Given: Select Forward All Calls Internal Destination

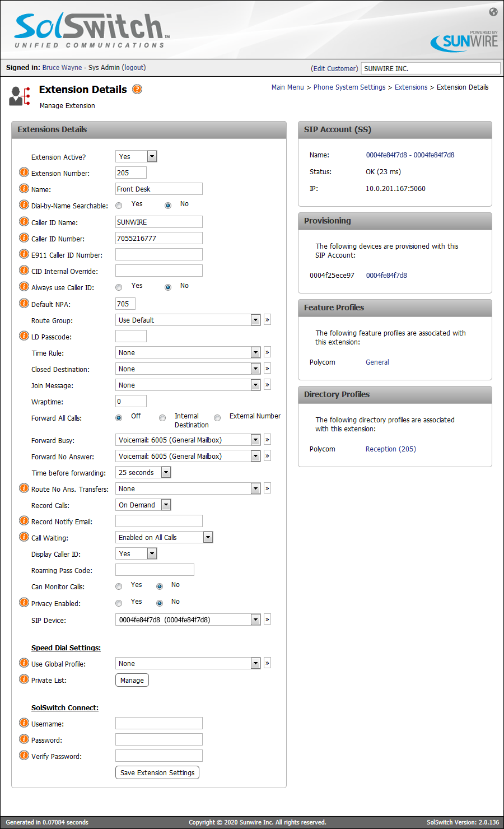Looking at the screenshot, I should tap(162, 418).
